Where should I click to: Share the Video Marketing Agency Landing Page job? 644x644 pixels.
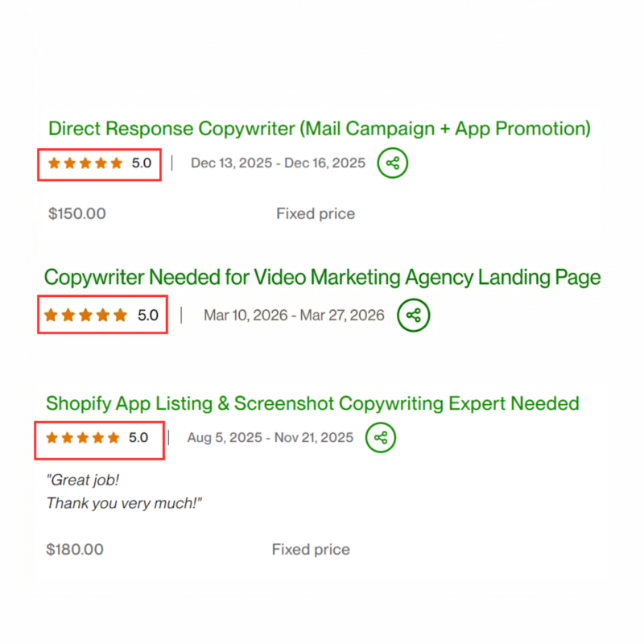[414, 315]
